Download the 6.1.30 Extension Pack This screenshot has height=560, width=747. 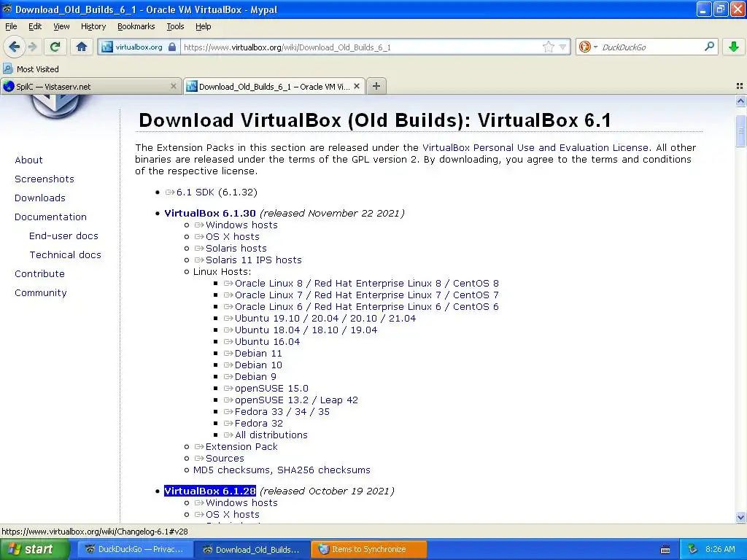241,447
